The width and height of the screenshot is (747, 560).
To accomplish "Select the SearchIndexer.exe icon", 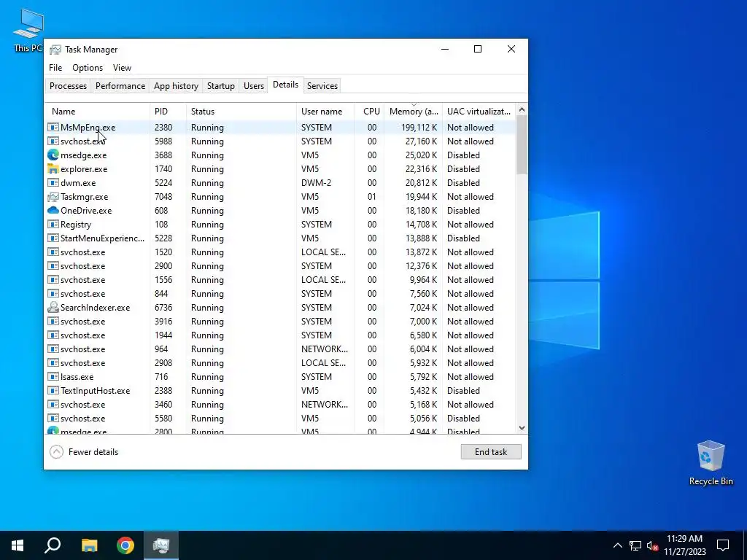I will coord(53,307).
